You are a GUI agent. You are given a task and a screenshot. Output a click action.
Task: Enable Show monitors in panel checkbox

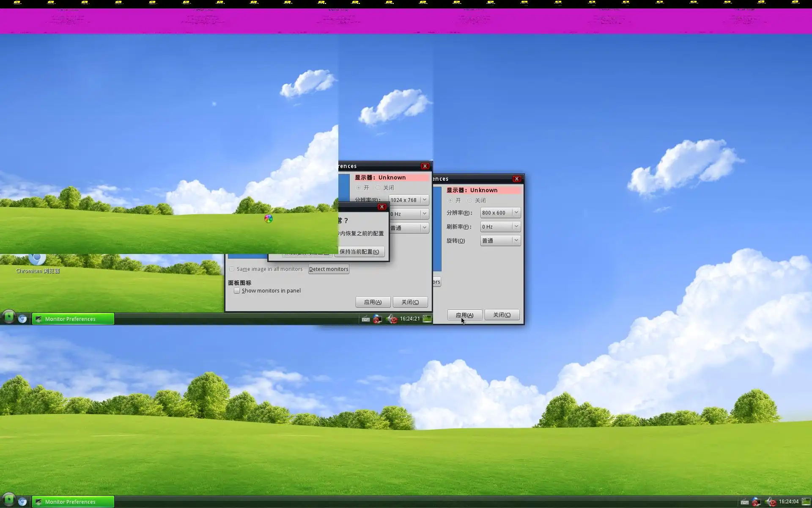[x=237, y=291]
